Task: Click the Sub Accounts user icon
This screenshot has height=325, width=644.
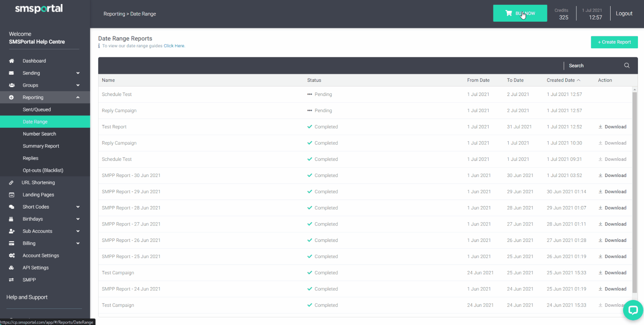Action: 12,231
